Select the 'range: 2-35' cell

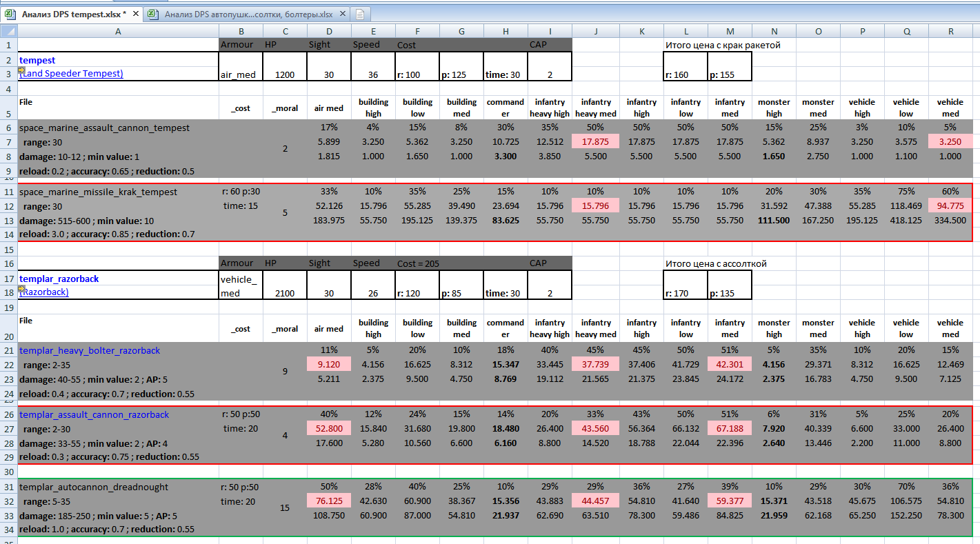118,364
